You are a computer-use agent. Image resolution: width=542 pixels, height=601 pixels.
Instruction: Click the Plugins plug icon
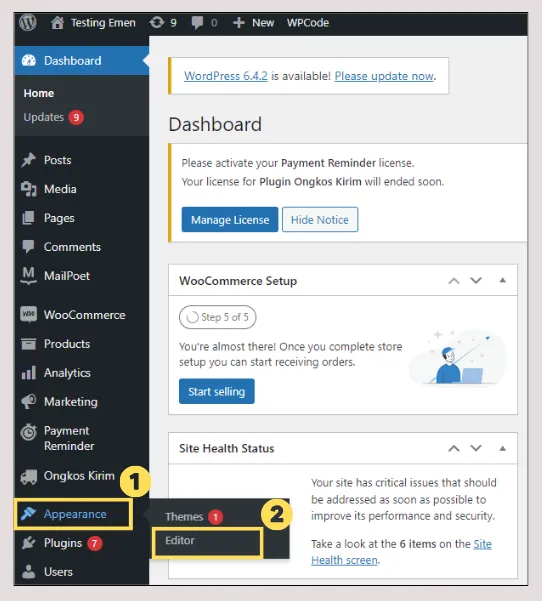coord(28,543)
